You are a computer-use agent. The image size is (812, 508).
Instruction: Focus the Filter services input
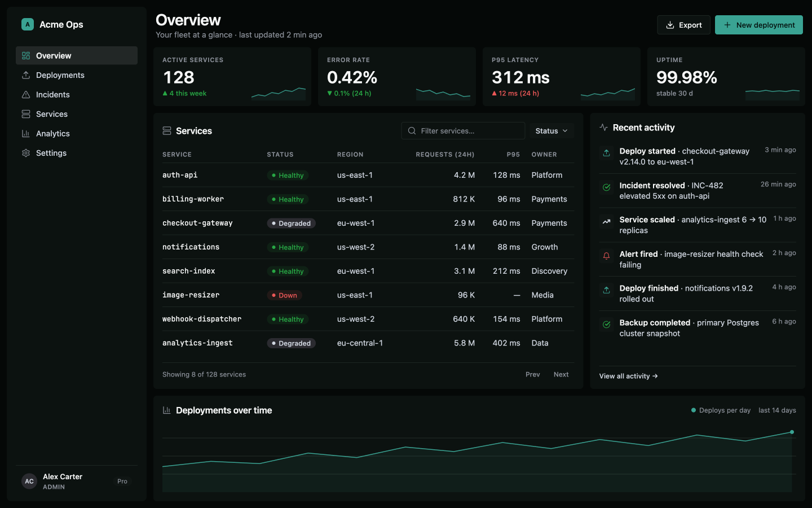[x=463, y=131]
